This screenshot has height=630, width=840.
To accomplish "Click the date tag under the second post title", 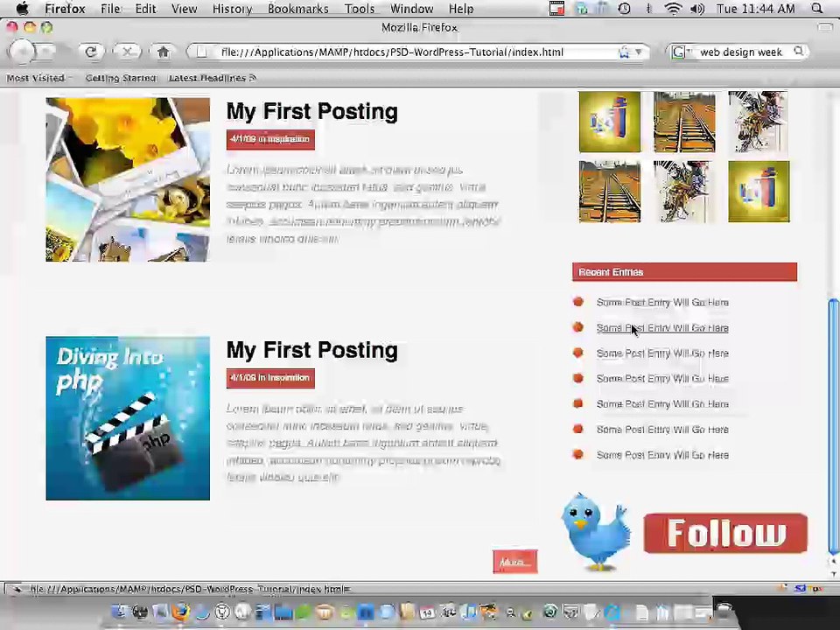I will pos(270,378).
